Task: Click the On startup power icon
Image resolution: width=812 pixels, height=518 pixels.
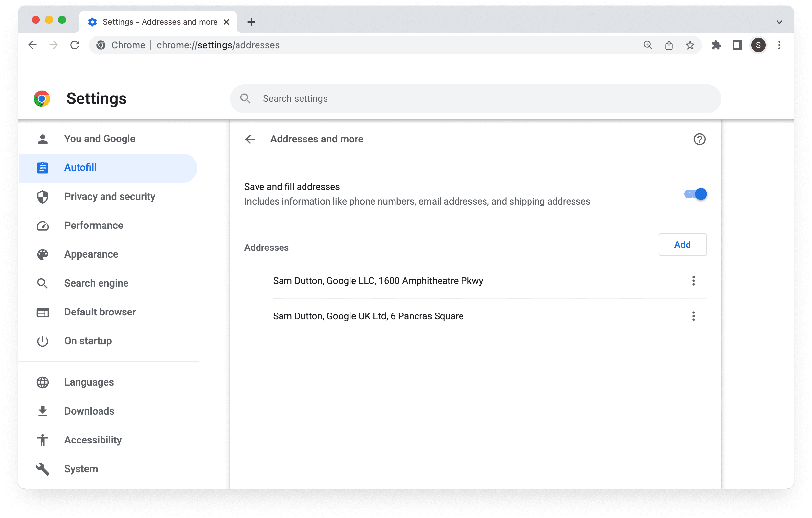Action: (x=43, y=341)
